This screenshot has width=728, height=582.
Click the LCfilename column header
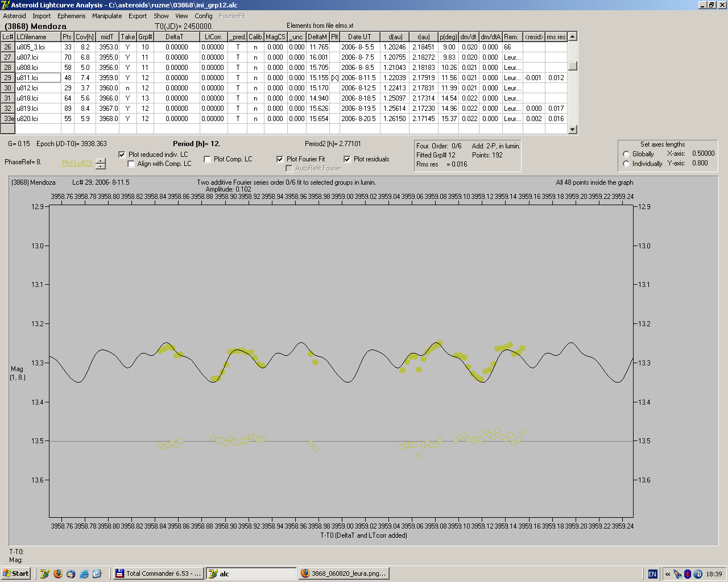tap(38, 37)
